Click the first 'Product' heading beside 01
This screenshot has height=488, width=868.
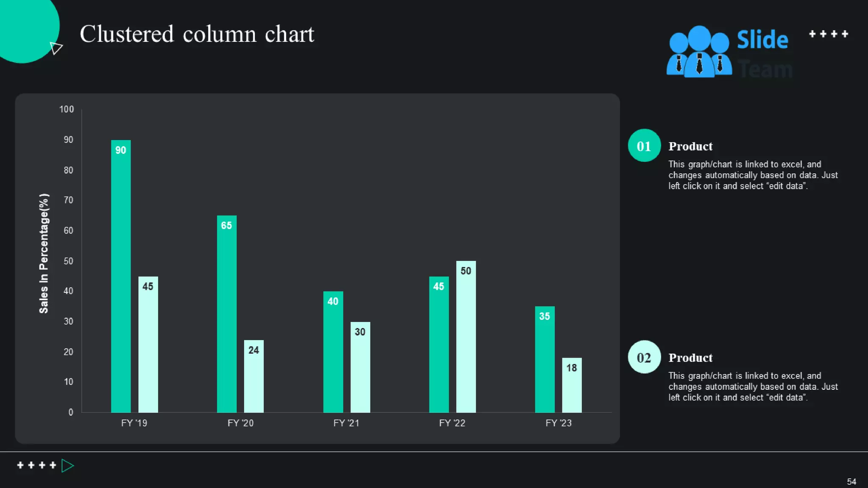(690, 146)
